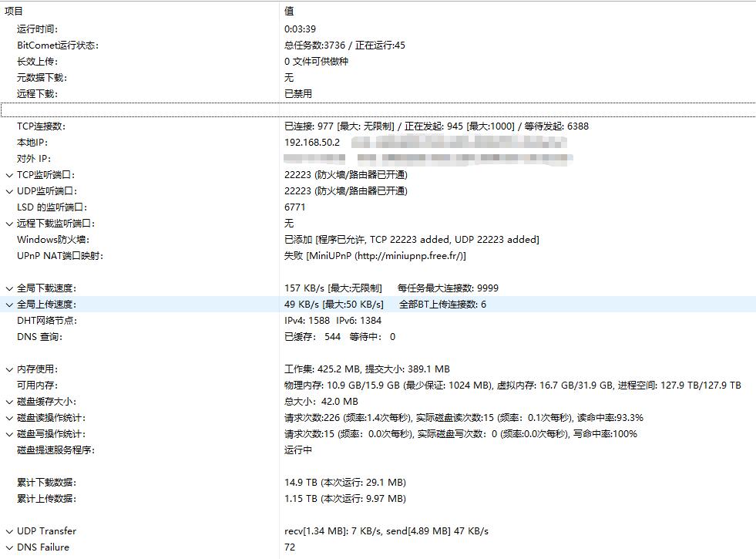
Task: Expand the 磁盘读操作统计 row chevron
Action: (x=9, y=418)
